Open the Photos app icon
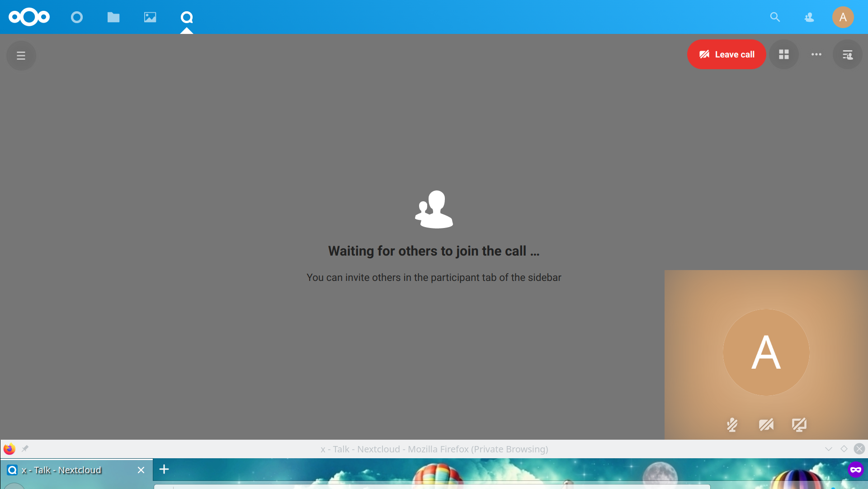 [150, 17]
